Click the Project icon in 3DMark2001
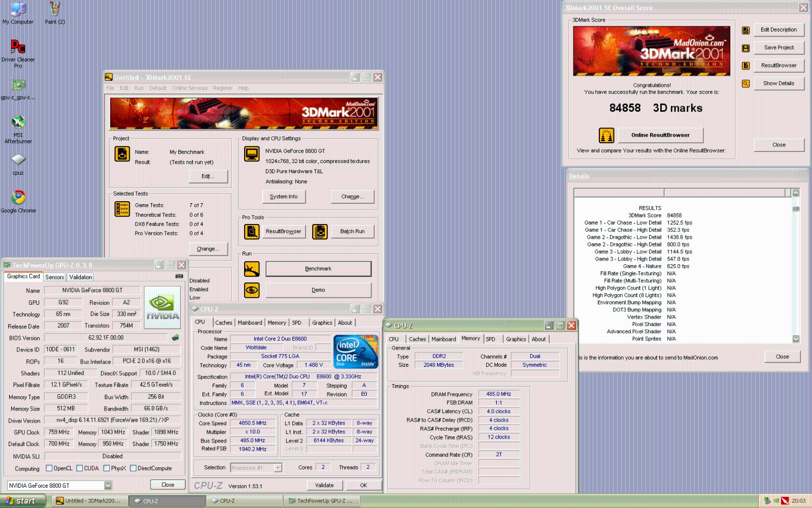This screenshot has height=508, width=812. (122, 153)
